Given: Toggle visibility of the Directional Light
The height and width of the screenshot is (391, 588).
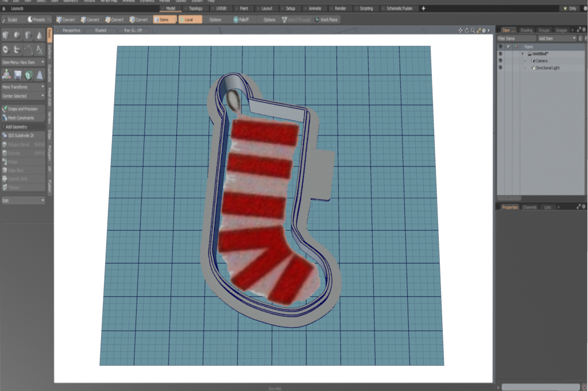Looking at the screenshot, I should 500,68.
